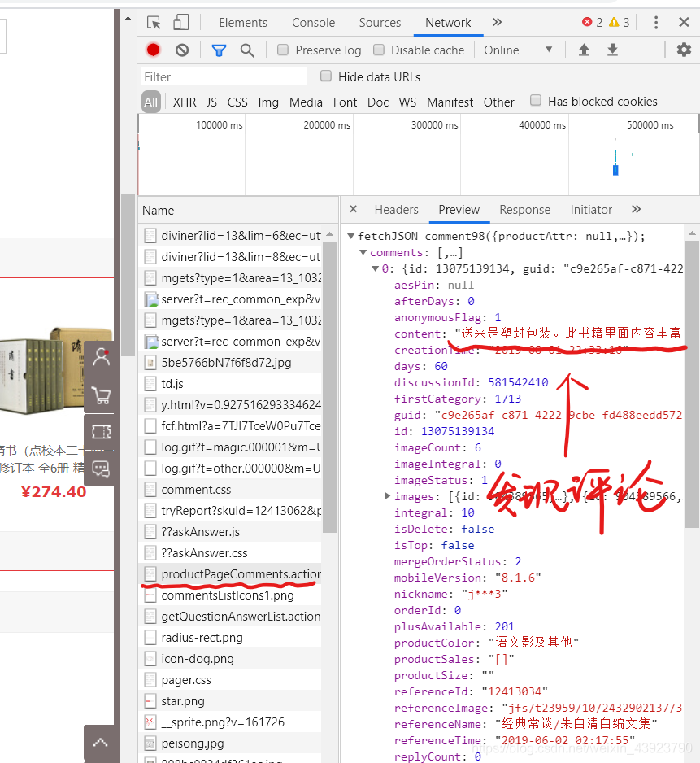
Task: Enable the Preserve log checkbox
Action: pyautogui.click(x=282, y=50)
